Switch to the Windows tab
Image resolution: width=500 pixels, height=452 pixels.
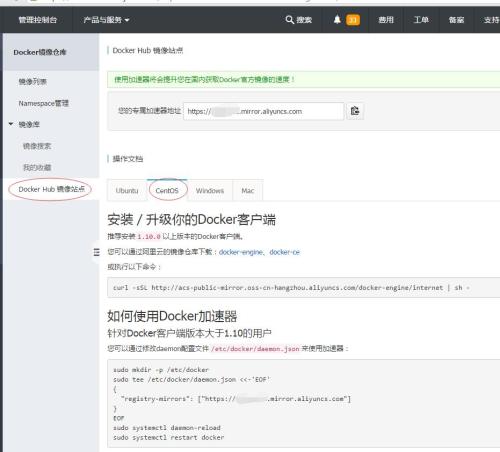tap(210, 191)
